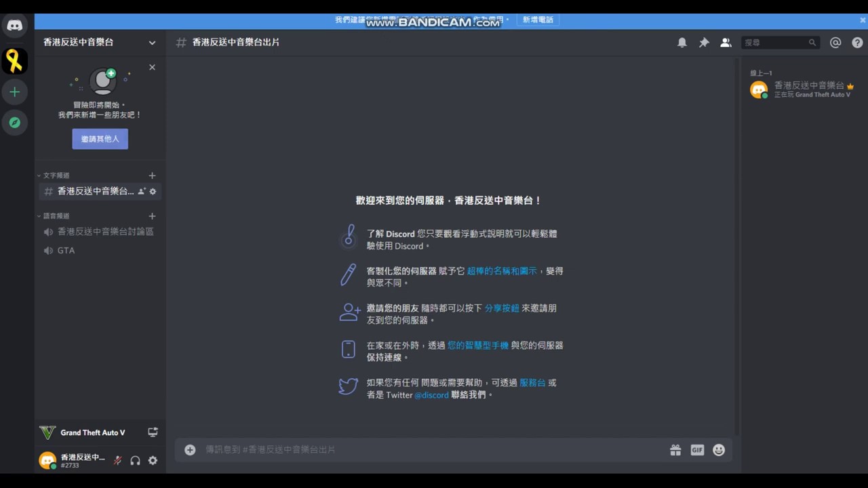
Task: Open 超棒的名稱和圖示 link
Action: click(501, 271)
